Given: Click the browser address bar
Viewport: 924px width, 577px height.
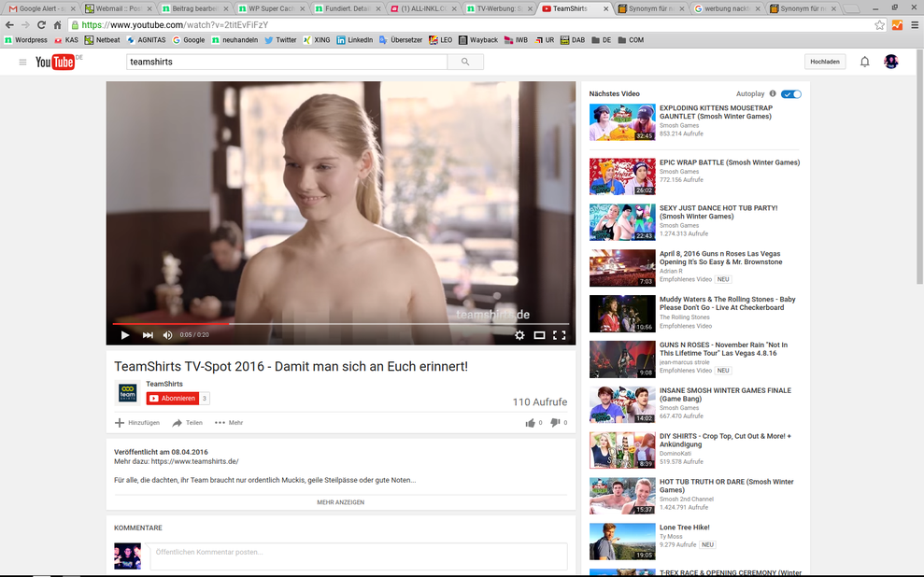Looking at the screenshot, I should pos(472,24).
